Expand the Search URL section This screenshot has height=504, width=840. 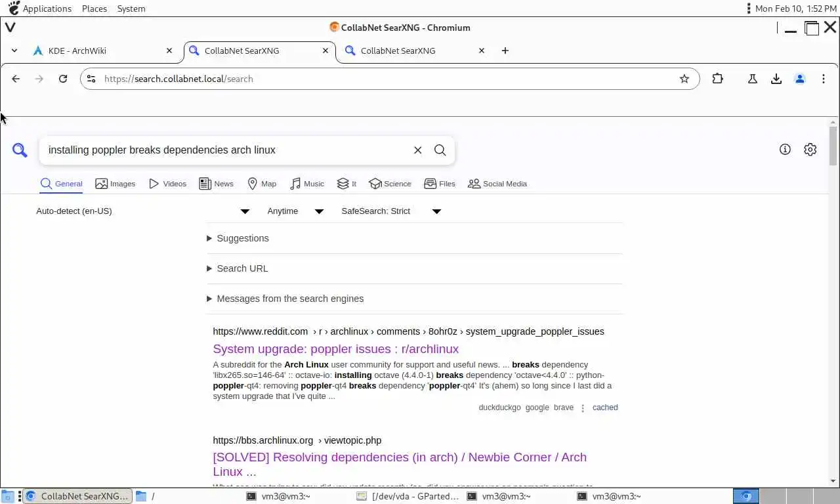click(238, 268)
